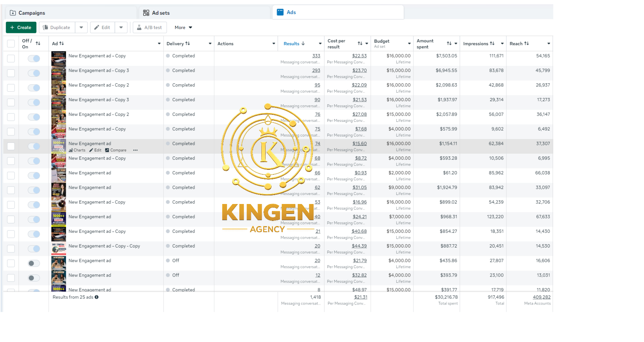The height and width of the screenshot is (342, 644).
Task: Open the Cost per result column dropdown
Action: [367, 44]
